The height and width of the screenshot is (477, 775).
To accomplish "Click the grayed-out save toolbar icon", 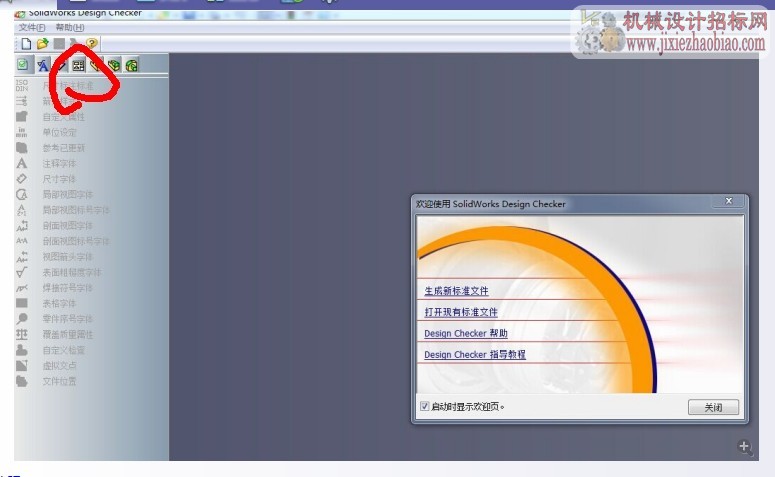I will pyautogui.click(x=59, y=43).
